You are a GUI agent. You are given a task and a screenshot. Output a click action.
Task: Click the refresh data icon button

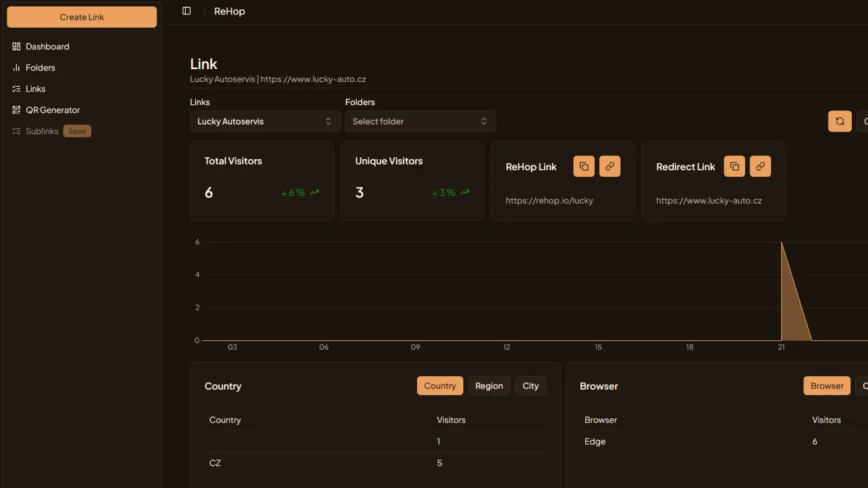[840, 121]
